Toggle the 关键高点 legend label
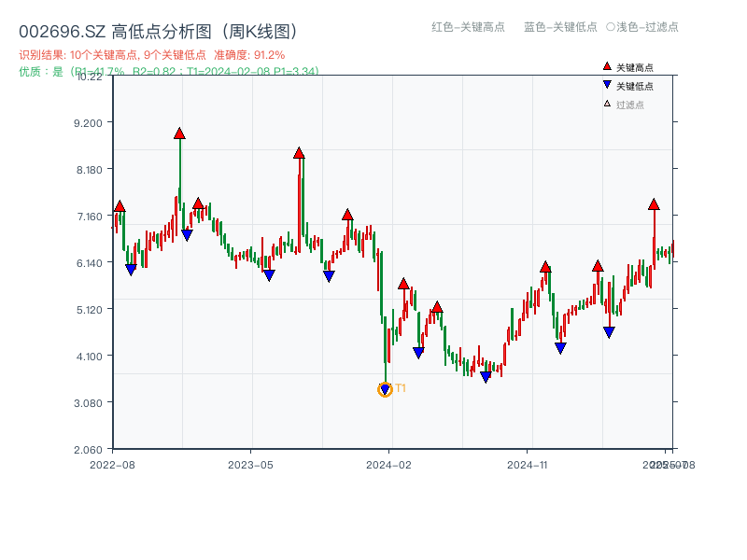747x560 pixels. tap(635, 67)
